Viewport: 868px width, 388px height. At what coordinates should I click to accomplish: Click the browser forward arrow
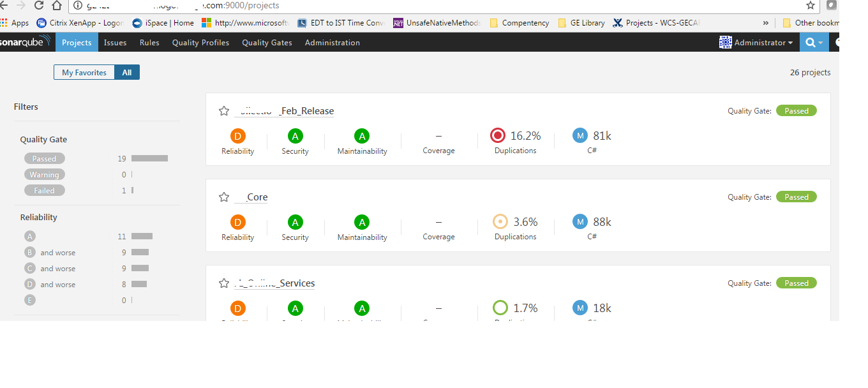point(20,6)
